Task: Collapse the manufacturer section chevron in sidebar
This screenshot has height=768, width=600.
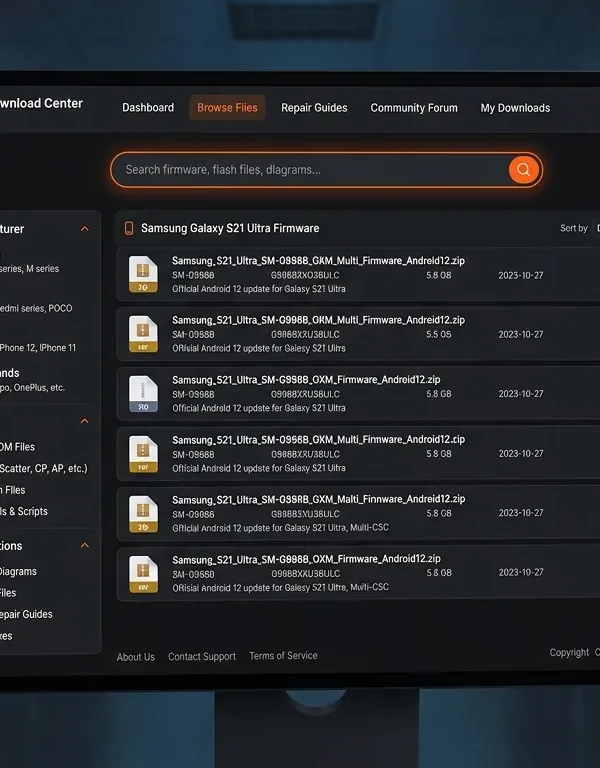Action: click(x=85, y=229)
